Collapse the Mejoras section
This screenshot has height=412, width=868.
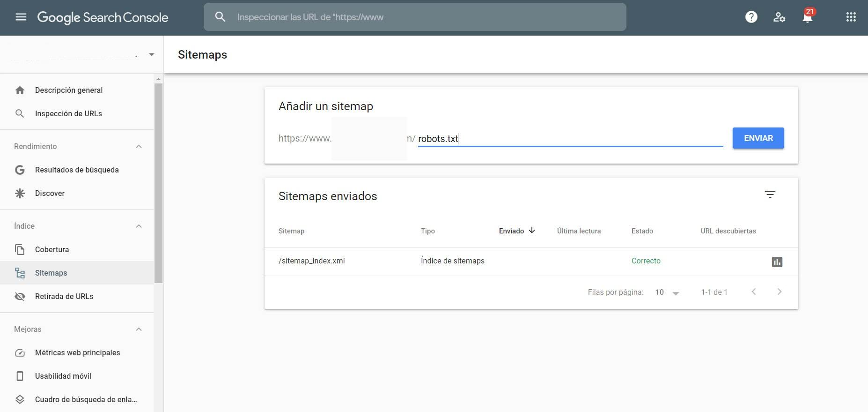139,329
